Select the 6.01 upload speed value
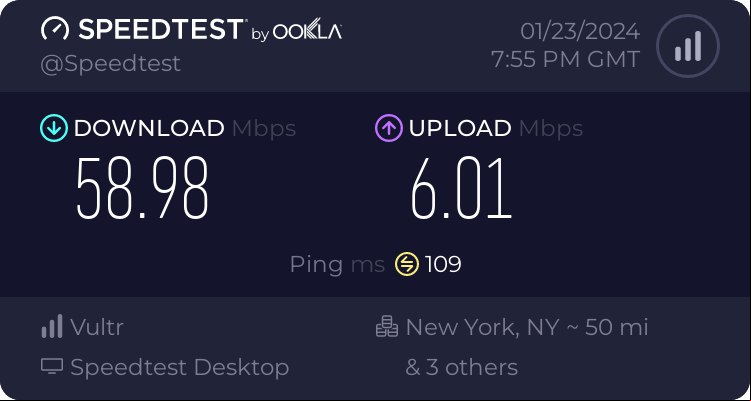This screenshot has width=751, height=401. click(x=462, y=188)
